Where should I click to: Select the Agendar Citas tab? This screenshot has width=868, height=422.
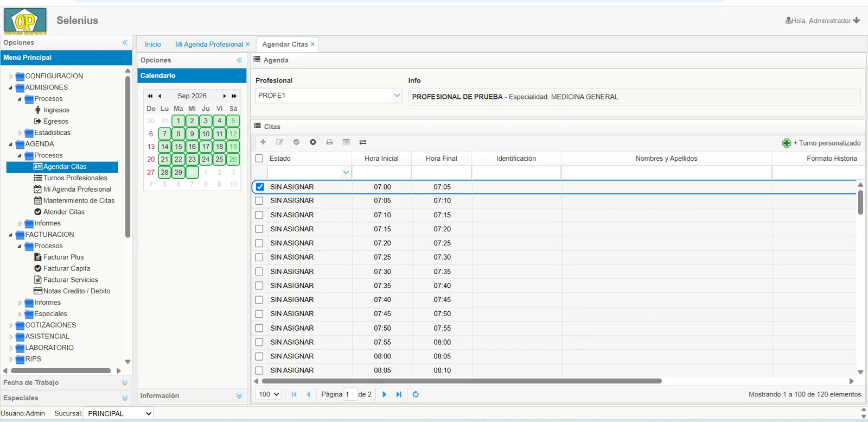(285, 45)
